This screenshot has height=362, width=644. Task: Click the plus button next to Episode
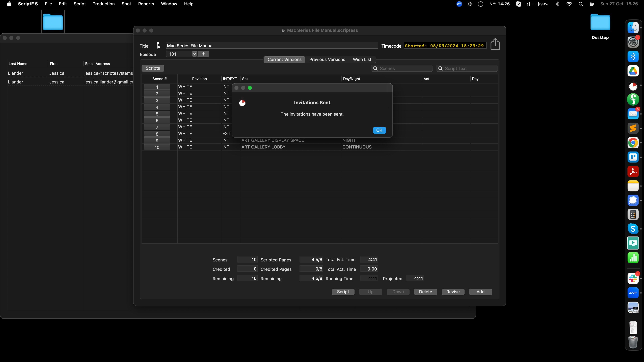(x=203, y=54)
